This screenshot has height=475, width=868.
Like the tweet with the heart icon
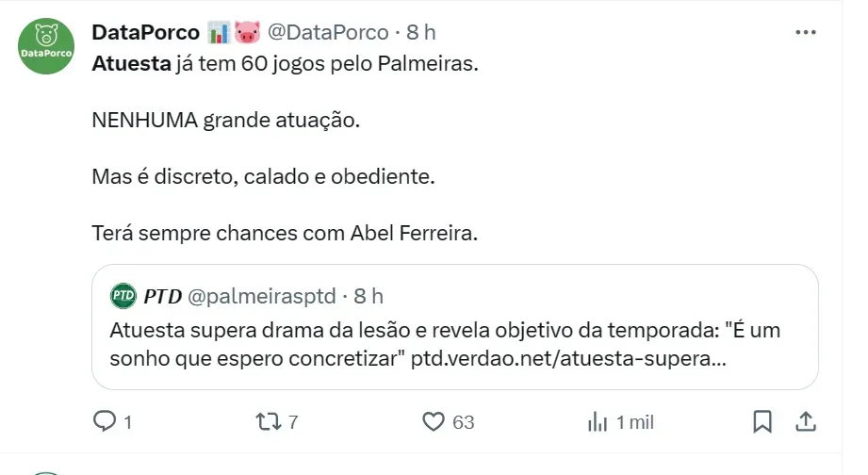[433, 421]
